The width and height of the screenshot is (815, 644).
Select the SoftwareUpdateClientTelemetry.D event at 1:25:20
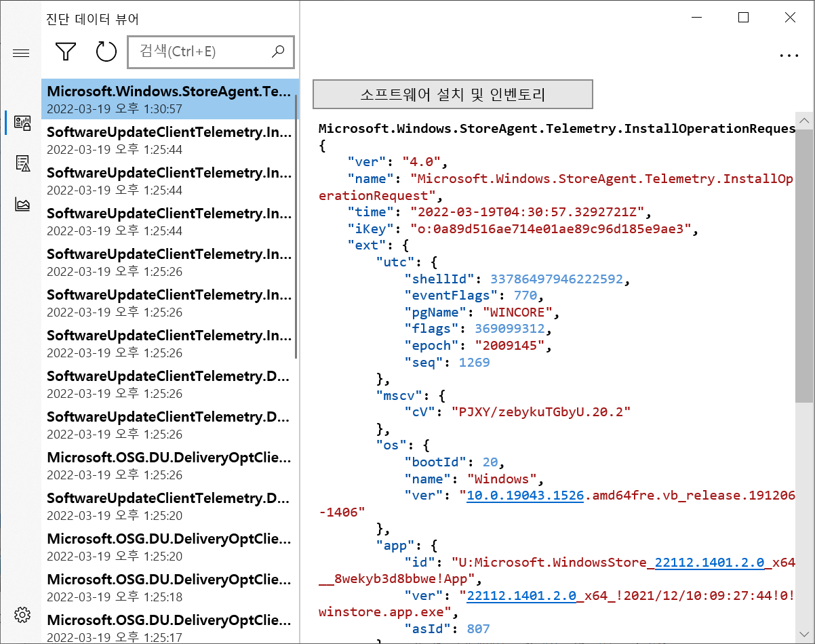(x=170, y=506)
